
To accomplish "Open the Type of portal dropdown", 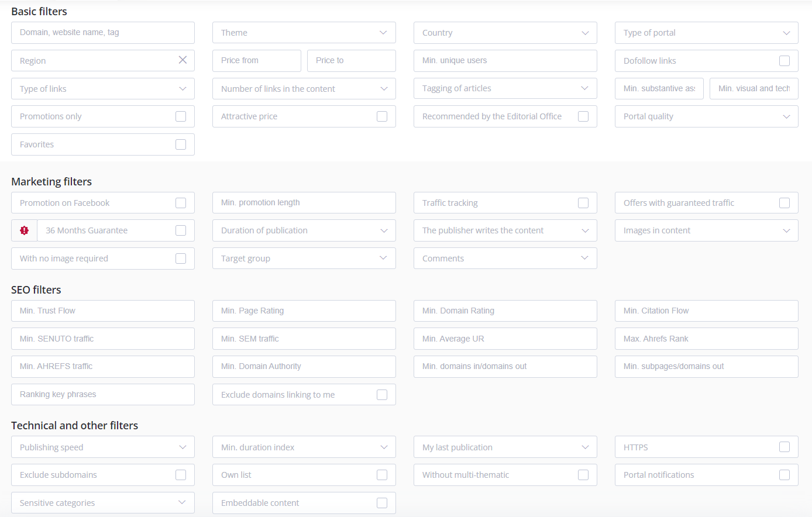I will click(706, 33).
